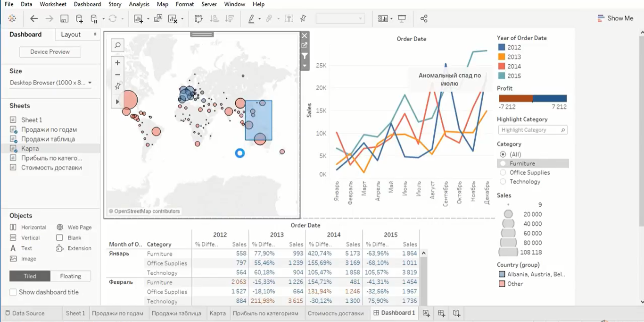Click the Swap rows and columns icon
Screen dimensions: 644x322
pos(198,19)
